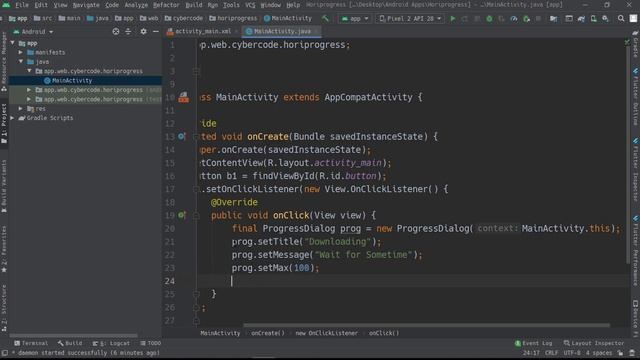Viewport: 640px width, 360px height.
Task: Click the tool windows quick-access icon in the status bar
Action: point(4,353)
